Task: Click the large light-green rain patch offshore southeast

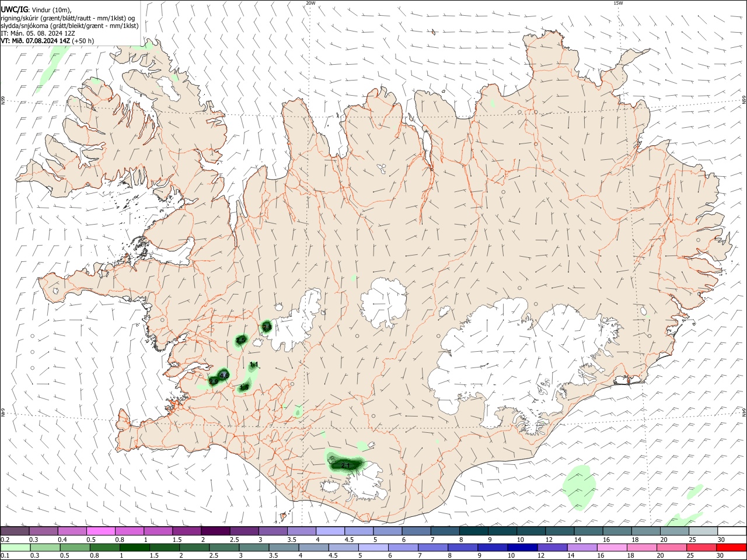Action: pos(580,487)
